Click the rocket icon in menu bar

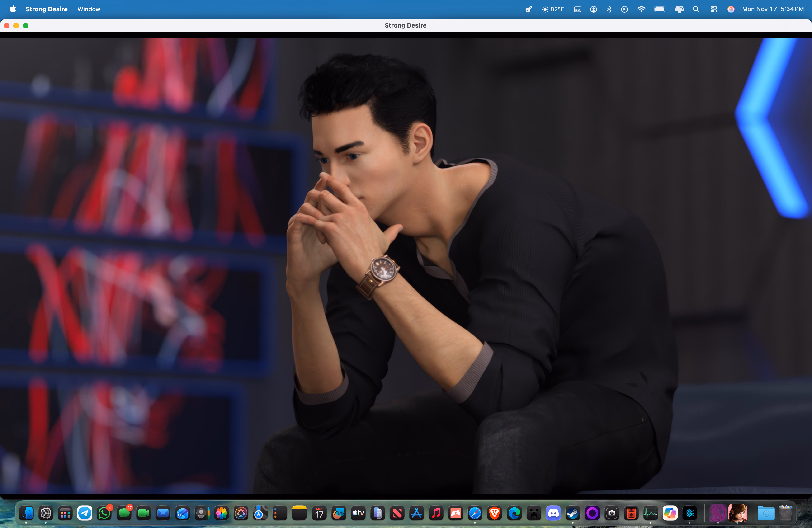[529, 9]
